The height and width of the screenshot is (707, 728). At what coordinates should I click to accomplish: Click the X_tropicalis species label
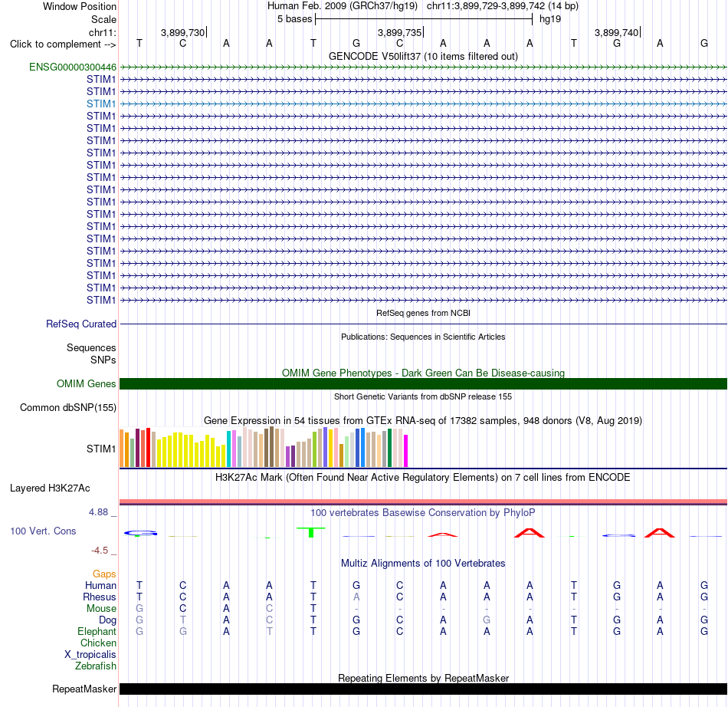(90, 655)
